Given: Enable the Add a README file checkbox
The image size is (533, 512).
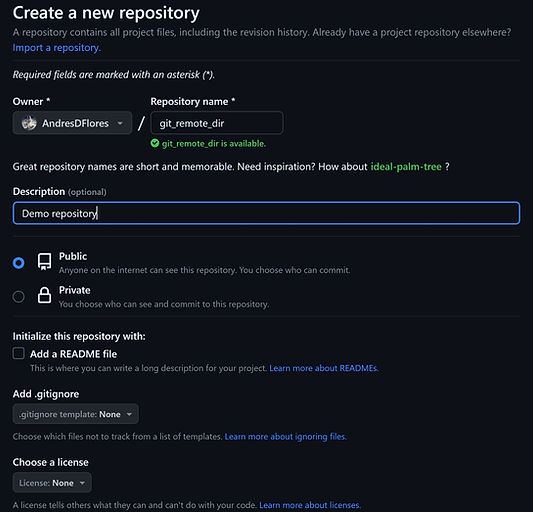Looking at the screenshot, I should 18,353.
